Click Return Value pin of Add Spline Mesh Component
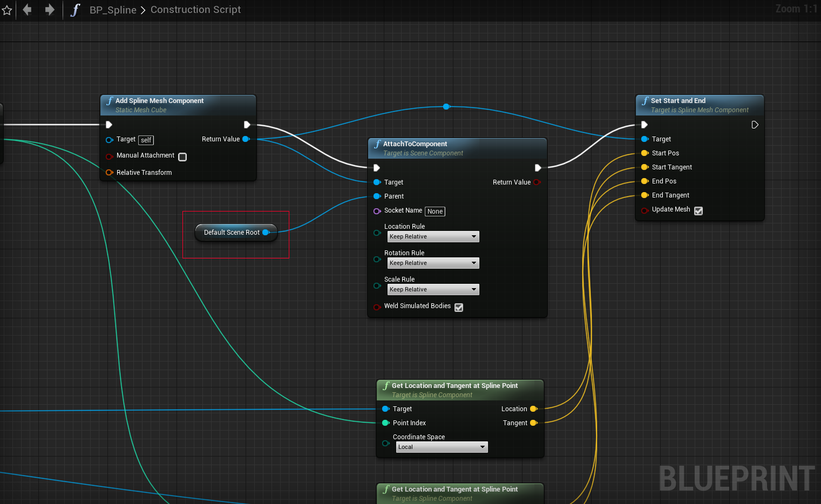 click(x=246, y=139)
